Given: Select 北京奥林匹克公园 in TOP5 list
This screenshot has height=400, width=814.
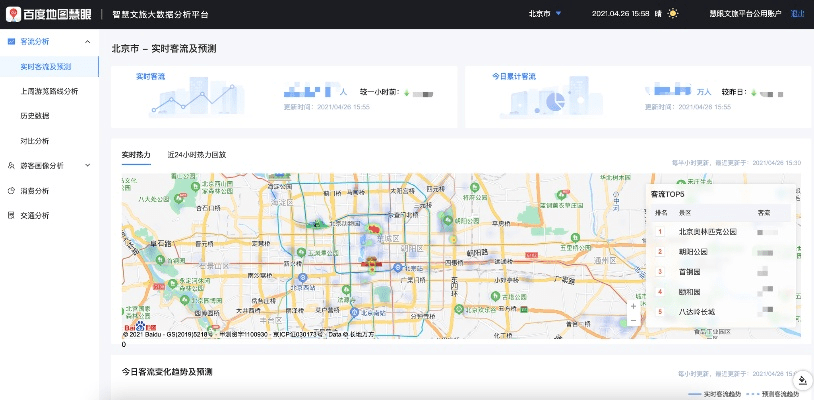Looking at the screenshot, I should 707,231.
